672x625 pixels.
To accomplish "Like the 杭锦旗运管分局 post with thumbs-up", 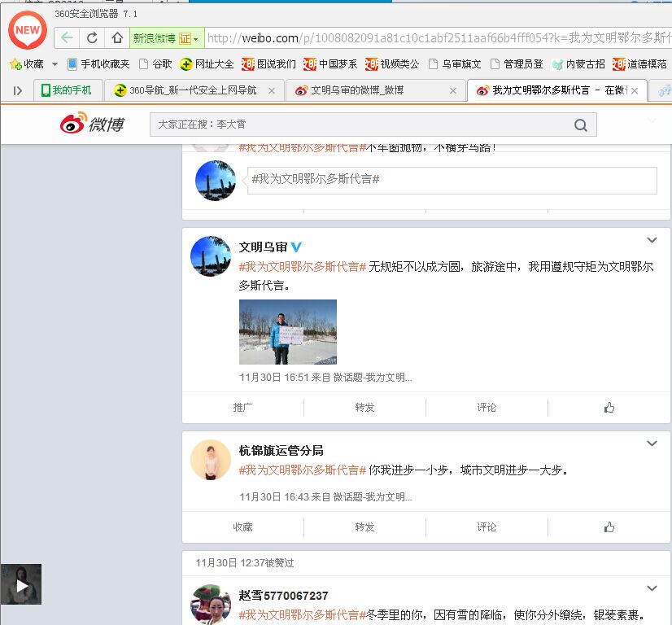I will [x=609, y=527].
